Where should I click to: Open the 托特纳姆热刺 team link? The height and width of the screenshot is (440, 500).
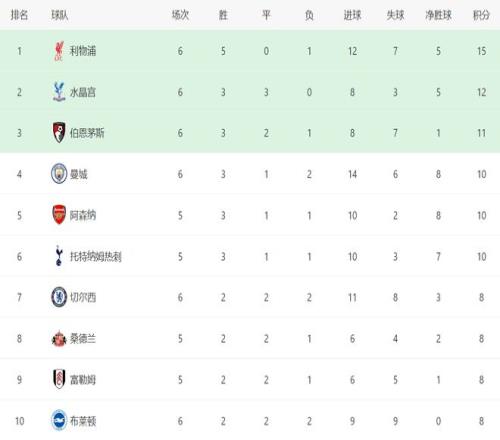click(x=96, y=256)
